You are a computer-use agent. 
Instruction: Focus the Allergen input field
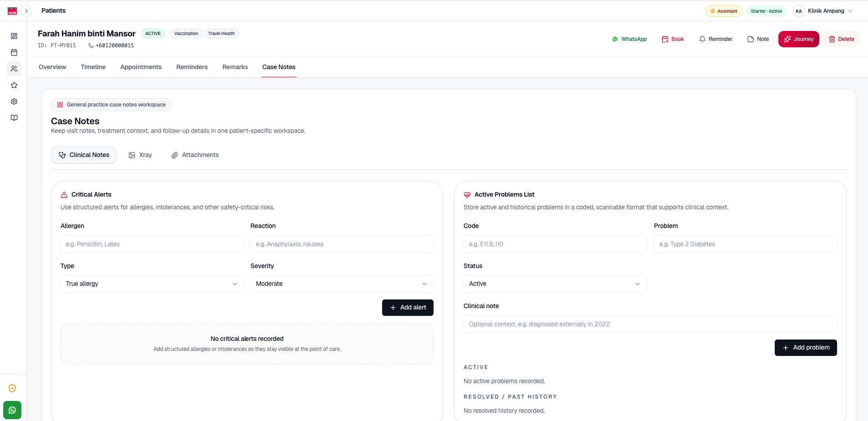tap(152, 244)
